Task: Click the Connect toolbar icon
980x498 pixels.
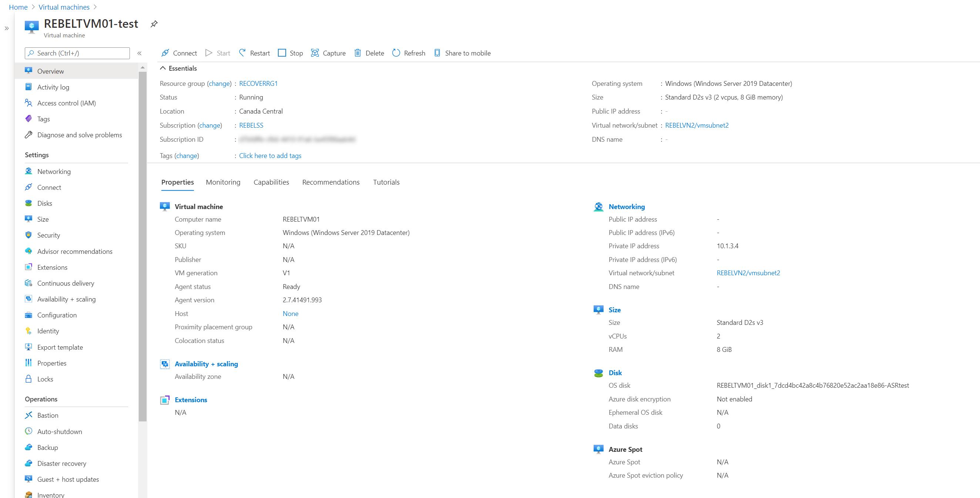Action: pos(165,53)
